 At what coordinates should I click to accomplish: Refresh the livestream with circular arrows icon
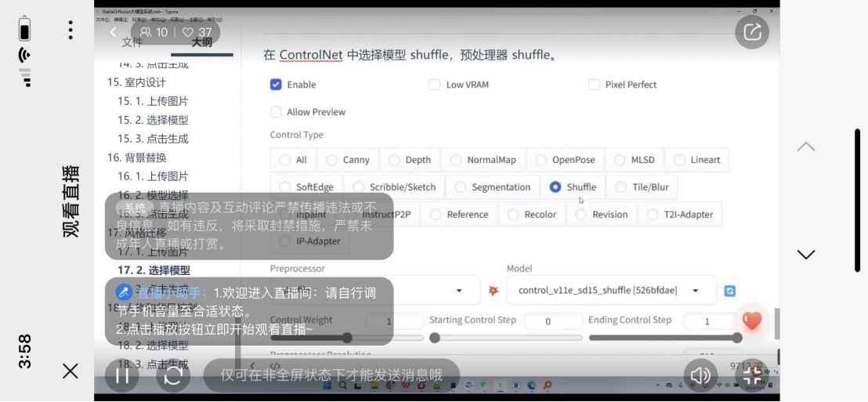pyautogui.click(x=173, y=375)
